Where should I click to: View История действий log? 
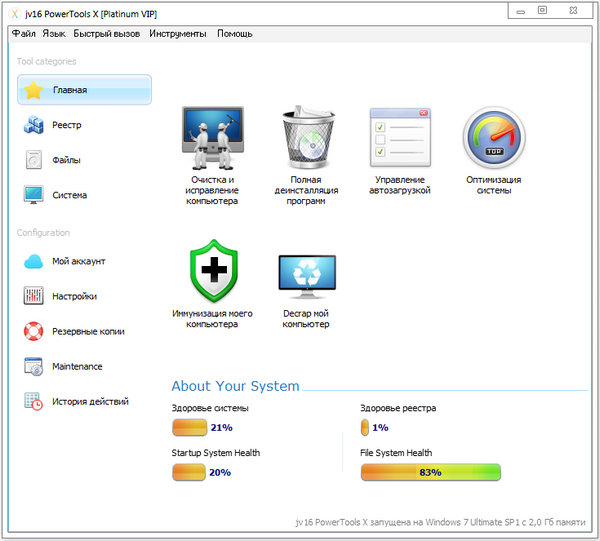click(x=90, y=402)
